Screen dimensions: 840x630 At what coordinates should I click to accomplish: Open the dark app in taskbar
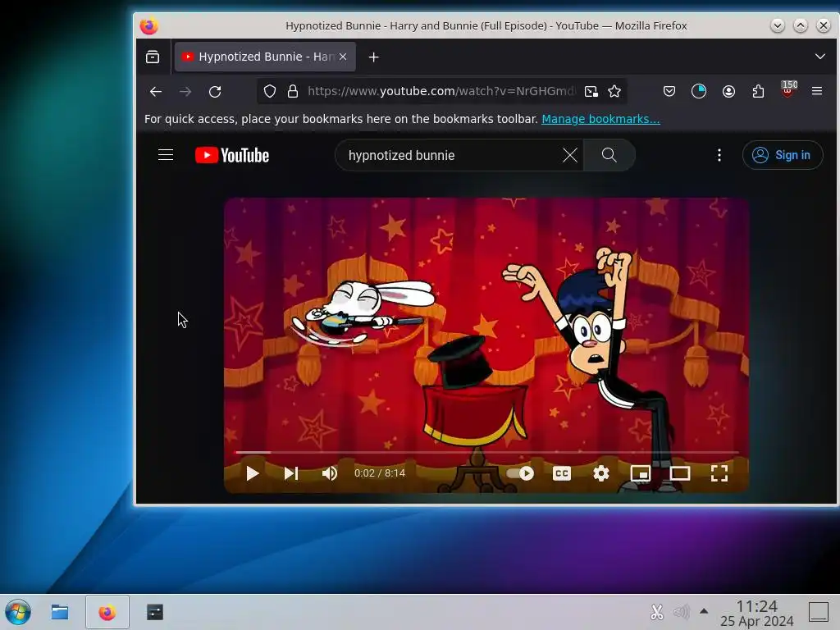pos(155,612)
